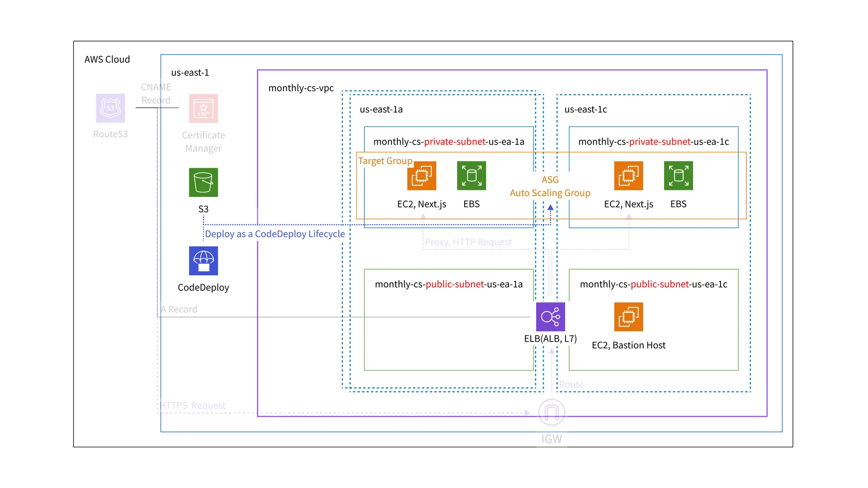Click the 'Target Group' orange label
868x488 pixels.
coord(385,161)
